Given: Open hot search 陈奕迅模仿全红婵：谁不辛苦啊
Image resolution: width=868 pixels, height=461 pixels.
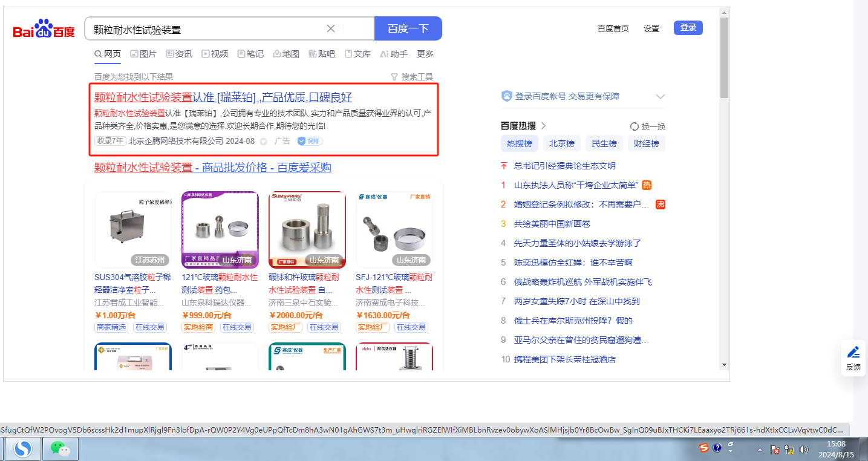Looking at the screenshot, I should tap(573, 263).
